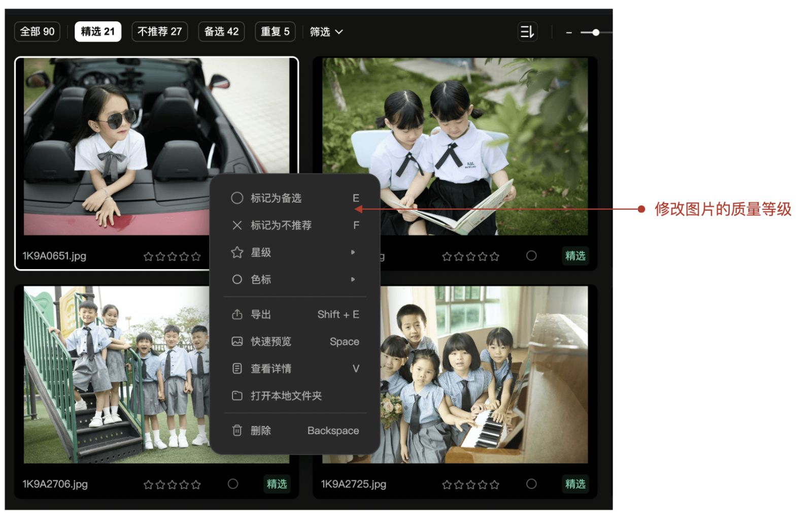Click the export icon in context menu
Image resolution: width=812 pixels, height=524 pixels.
pos(237,315)
